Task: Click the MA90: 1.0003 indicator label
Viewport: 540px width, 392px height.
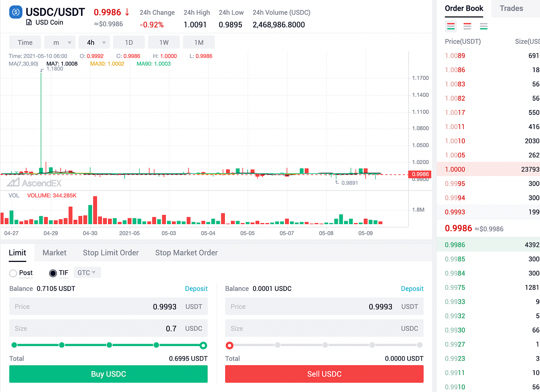Action: (x=154, y=64)
